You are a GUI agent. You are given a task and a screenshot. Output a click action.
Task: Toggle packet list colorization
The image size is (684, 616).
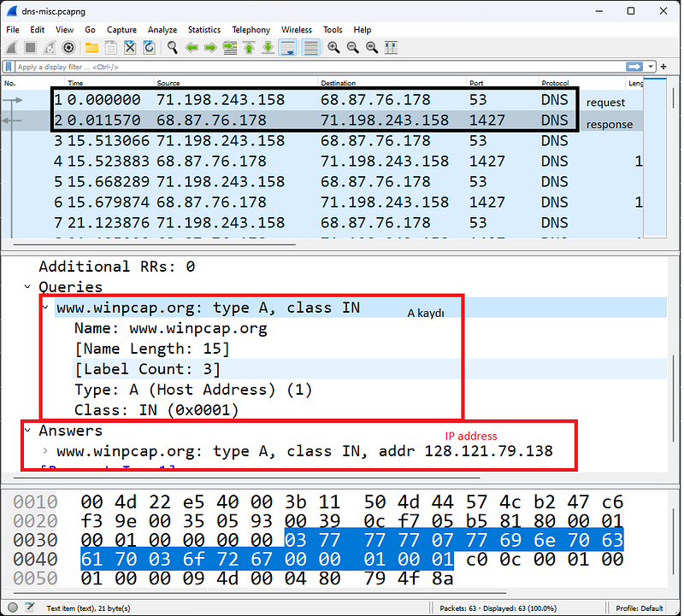coord(310,48)
